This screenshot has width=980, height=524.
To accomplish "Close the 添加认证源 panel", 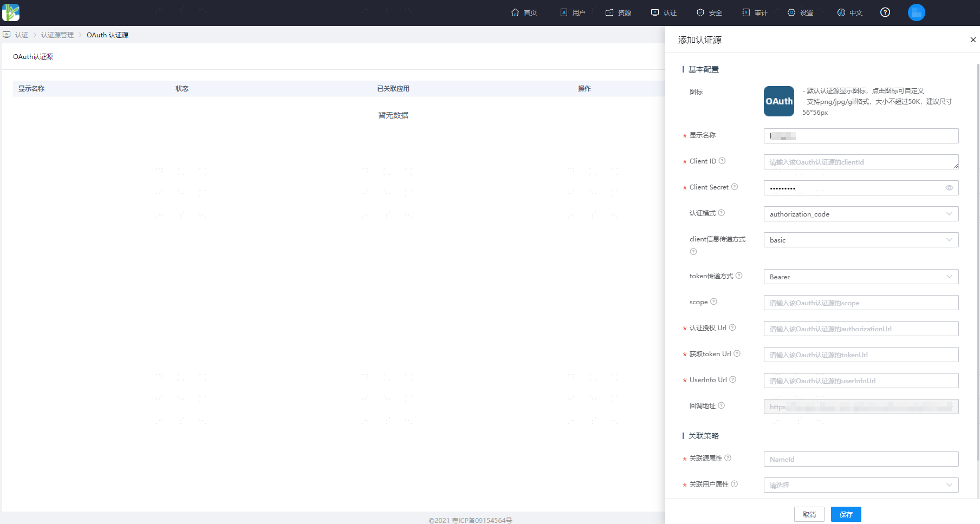I will tap(973, 40).
